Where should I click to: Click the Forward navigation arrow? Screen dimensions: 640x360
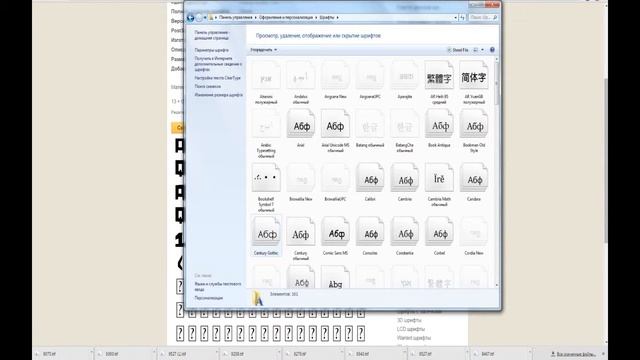[x=199, y=18]
